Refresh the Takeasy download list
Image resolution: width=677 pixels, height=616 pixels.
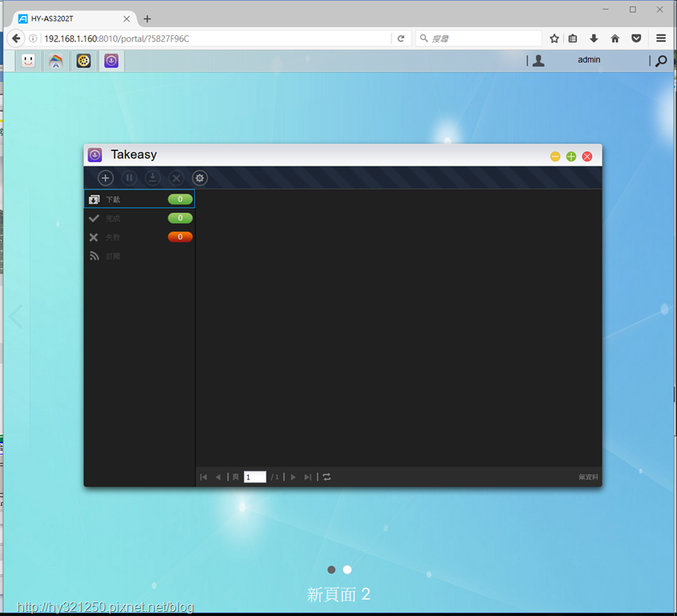pos(326,477)
